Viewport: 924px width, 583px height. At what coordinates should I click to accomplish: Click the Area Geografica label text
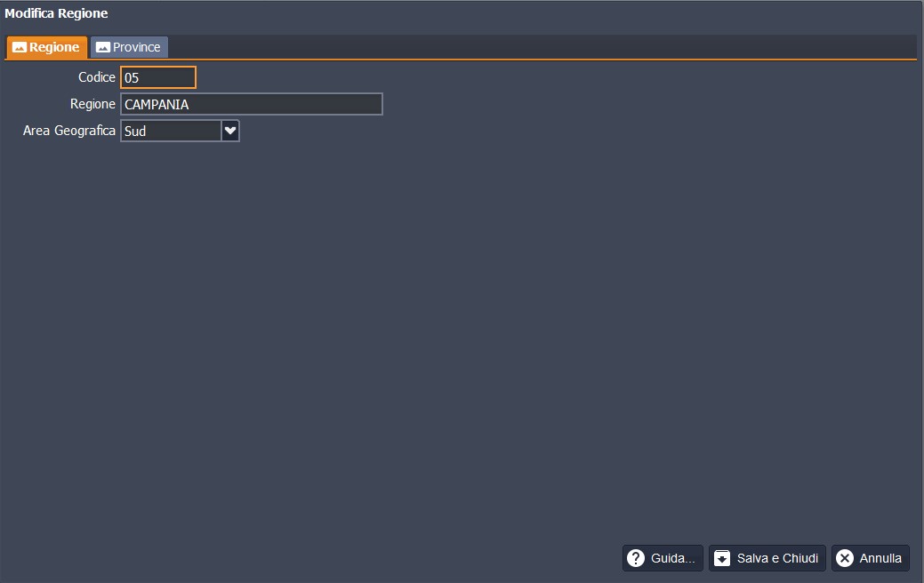point(69,131)
